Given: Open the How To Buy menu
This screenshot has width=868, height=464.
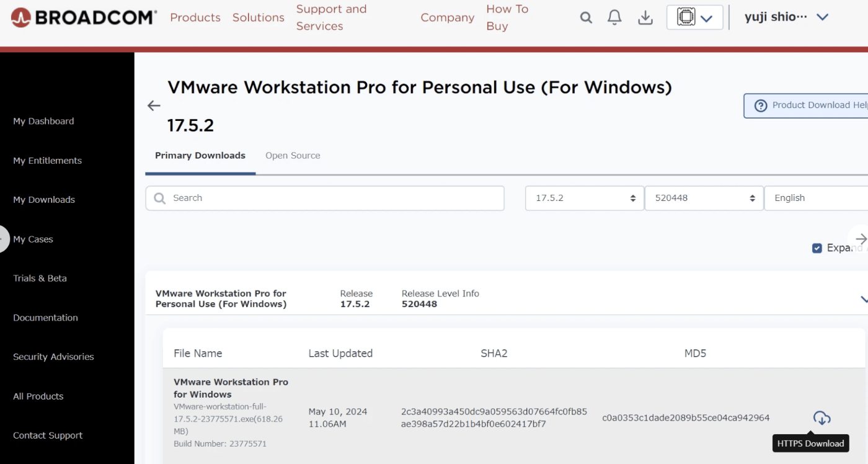Looking at the screenshot, I should [507, 17].
